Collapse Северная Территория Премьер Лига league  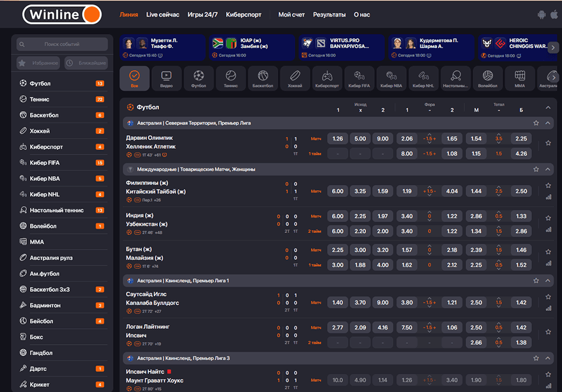[548, 123]
